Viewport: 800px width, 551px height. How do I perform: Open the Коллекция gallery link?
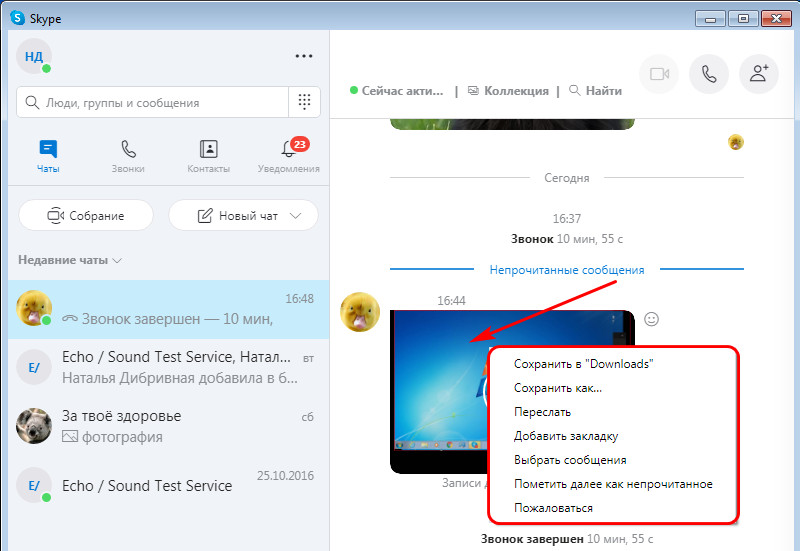[508, 91]
